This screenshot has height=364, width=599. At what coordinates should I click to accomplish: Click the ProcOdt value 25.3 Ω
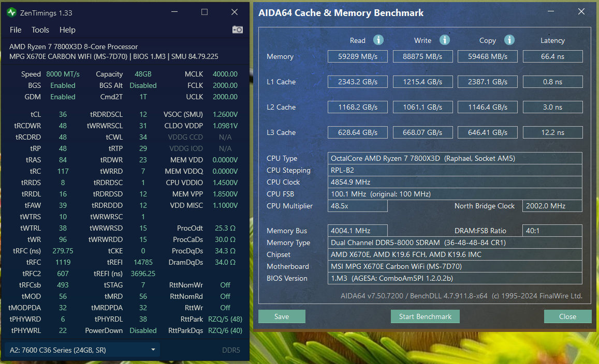tap(225, 228)
